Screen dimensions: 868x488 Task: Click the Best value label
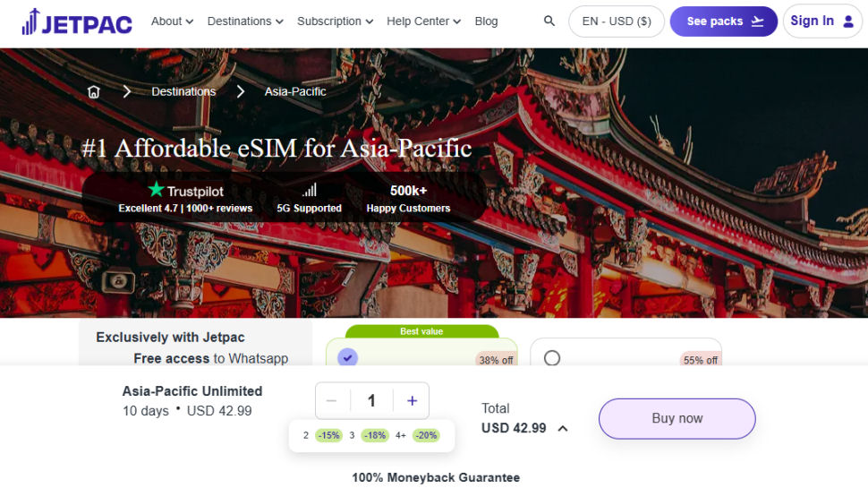tap(421, 331)
